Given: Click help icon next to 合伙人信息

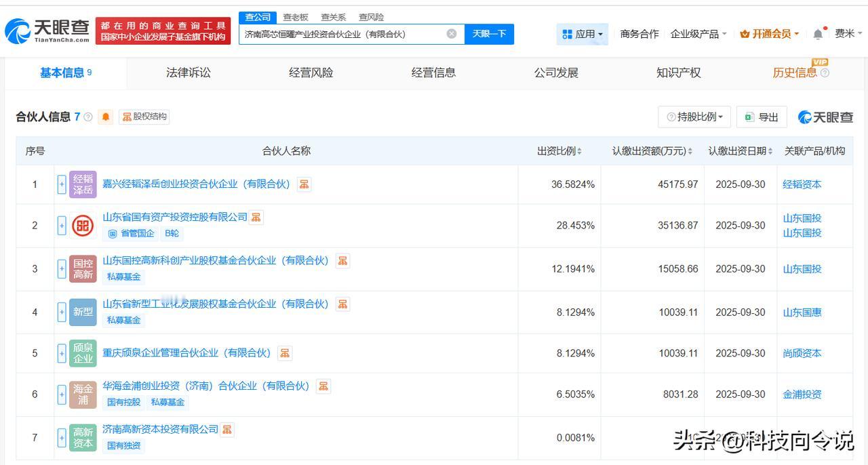Looking at the screenshot, I should (88, 117).
